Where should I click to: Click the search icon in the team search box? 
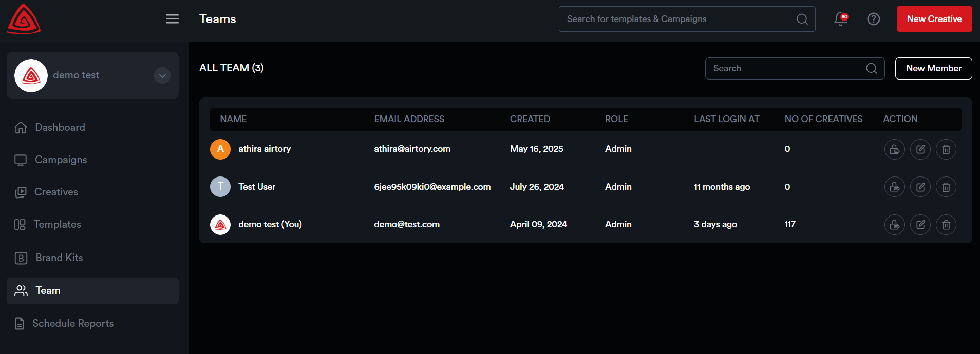(x=871, y=68)
